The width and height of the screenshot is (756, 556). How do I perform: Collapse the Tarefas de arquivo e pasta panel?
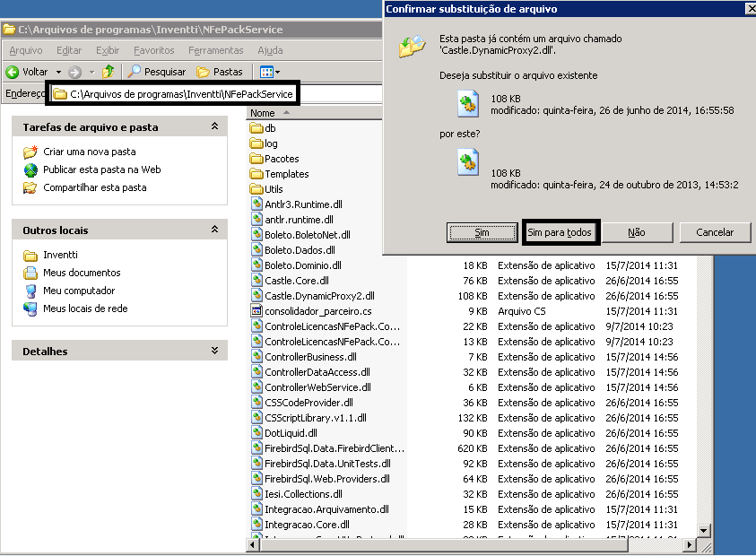point(214,127)
